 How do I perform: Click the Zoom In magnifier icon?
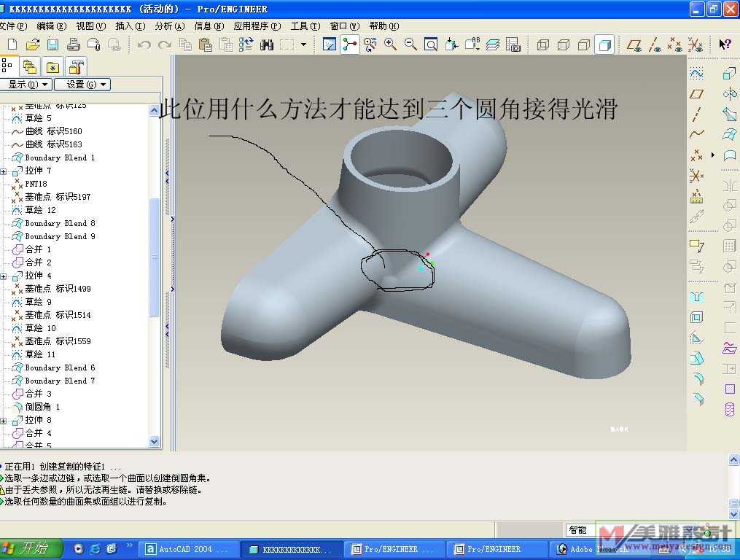390,44
